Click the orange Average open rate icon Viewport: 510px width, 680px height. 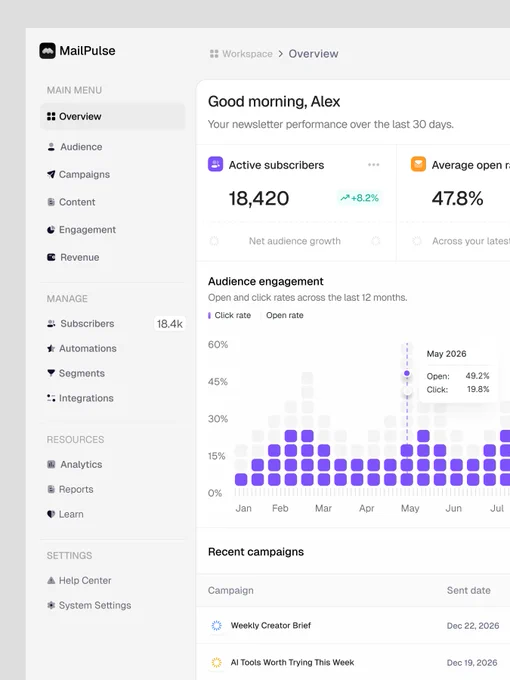point(418,164)
